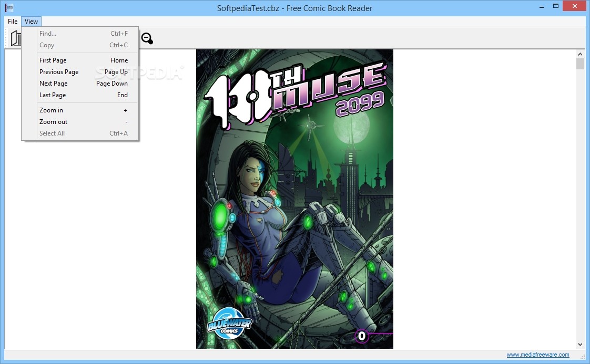Open the File menu

pos(13,22)
